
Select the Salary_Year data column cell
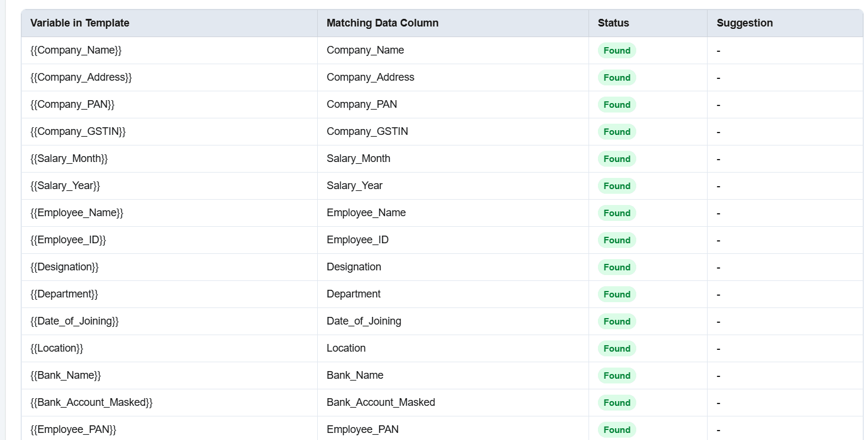click(453, 186)
